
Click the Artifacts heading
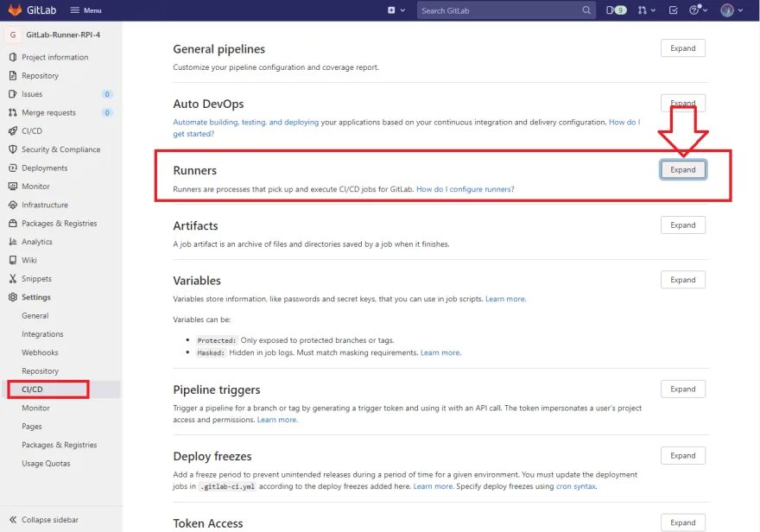(x=195, y=225)
